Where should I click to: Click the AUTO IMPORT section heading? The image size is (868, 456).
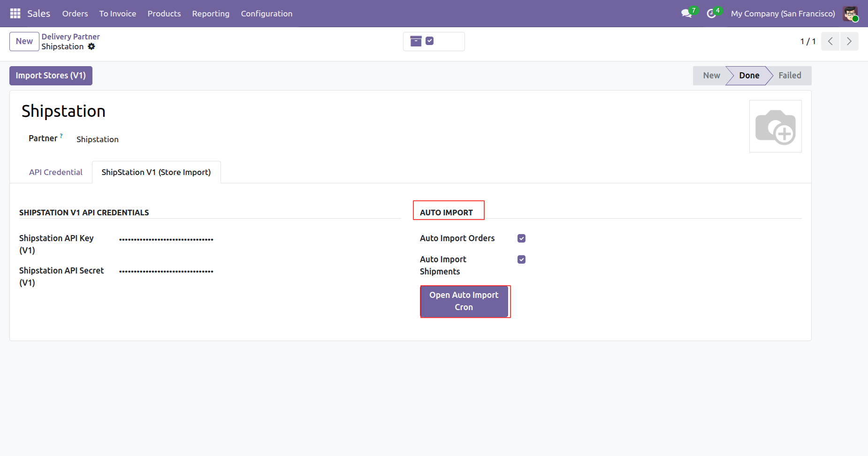[x=446, y=213]
